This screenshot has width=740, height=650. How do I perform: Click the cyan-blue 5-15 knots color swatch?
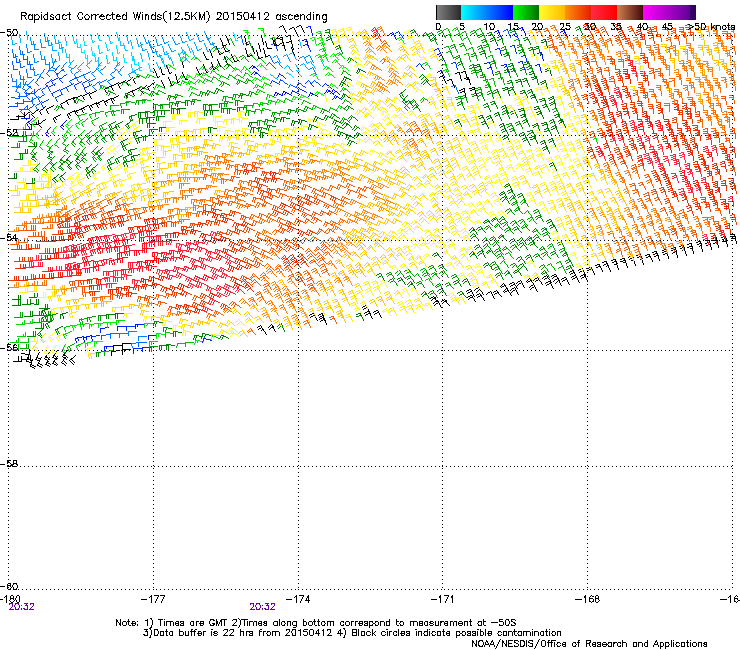point(487,12)
